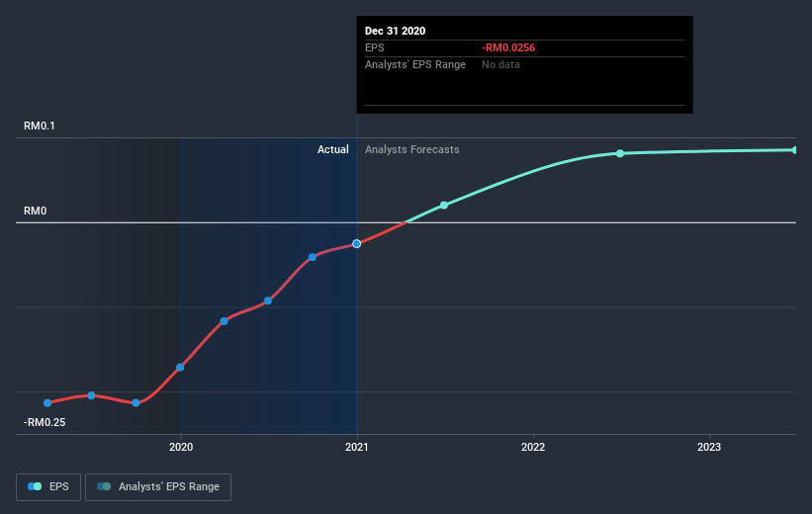Screen dimensions: 812x514
Task: Click the RM0 y-axis label
Action: click(36, 211)
